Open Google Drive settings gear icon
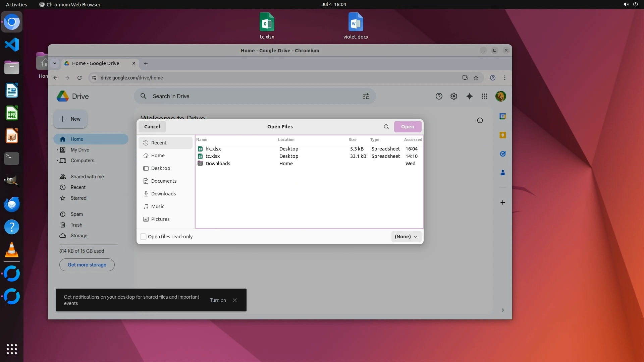The image size is (644, 362). (454, 96)
